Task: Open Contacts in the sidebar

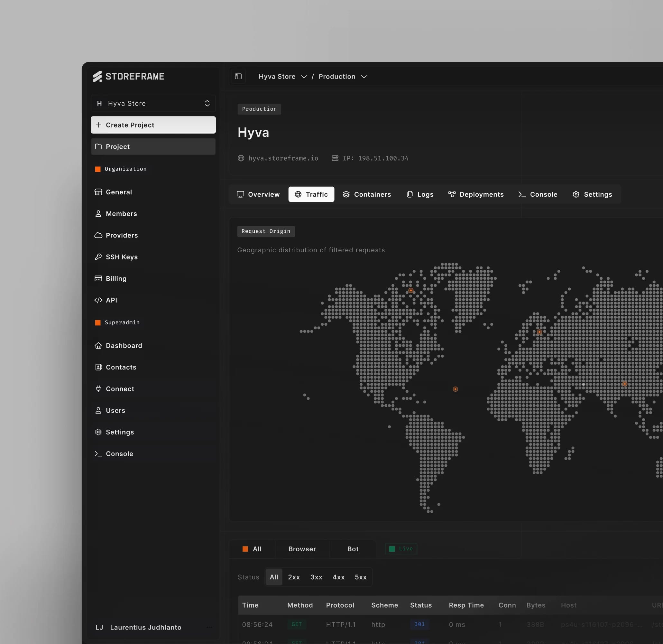Action: pos(153,367)
